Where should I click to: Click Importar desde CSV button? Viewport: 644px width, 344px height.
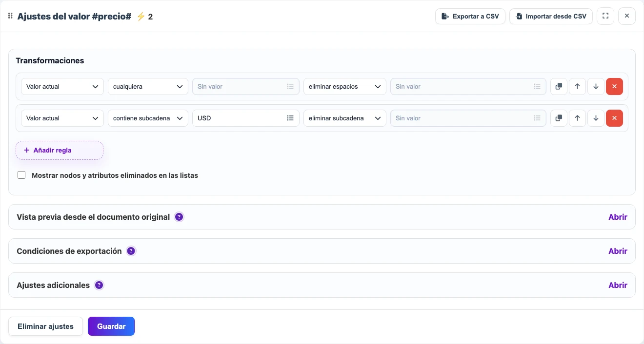pos(551,16)
